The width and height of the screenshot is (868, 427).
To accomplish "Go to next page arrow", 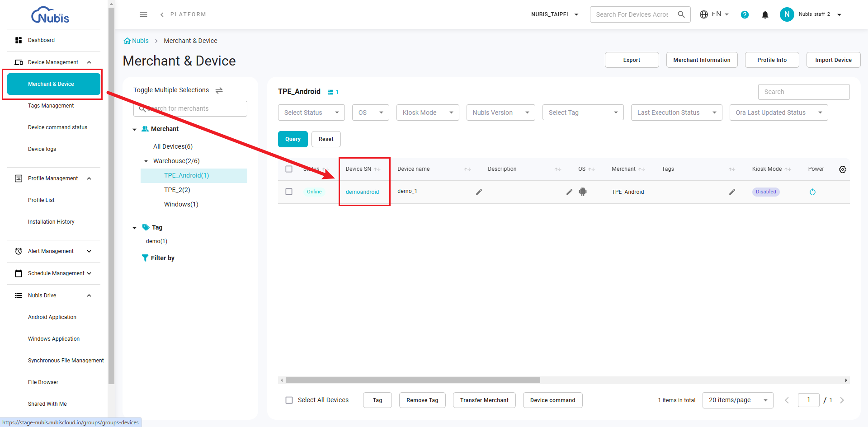I will pyautogui.click(x=842, y=400).
